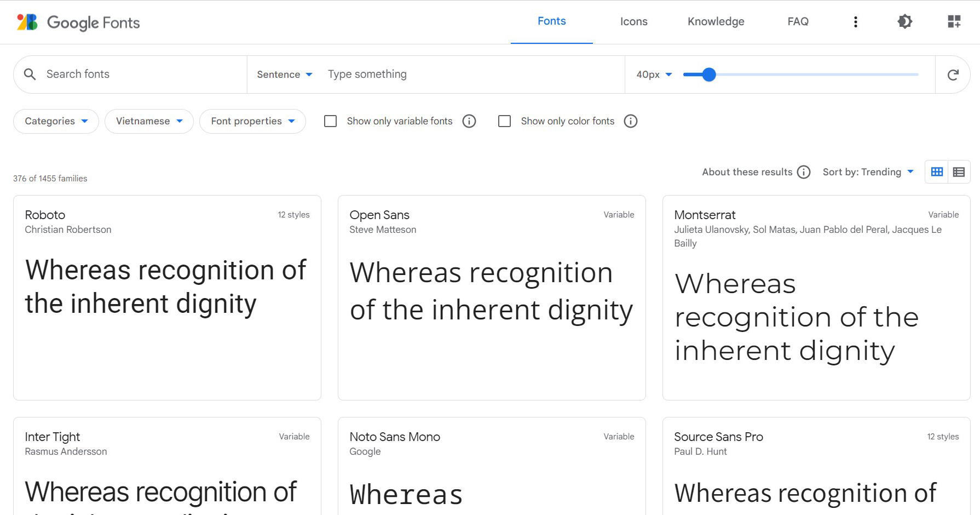
Task: Open the three-dot more options menu
Action: pyautogui.click(x=855, y=22)
